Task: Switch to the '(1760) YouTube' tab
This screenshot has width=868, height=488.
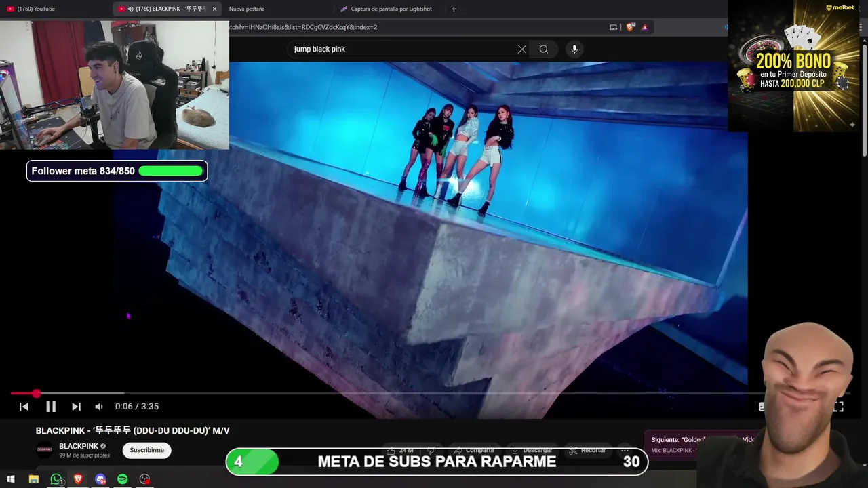Action: 54,9
